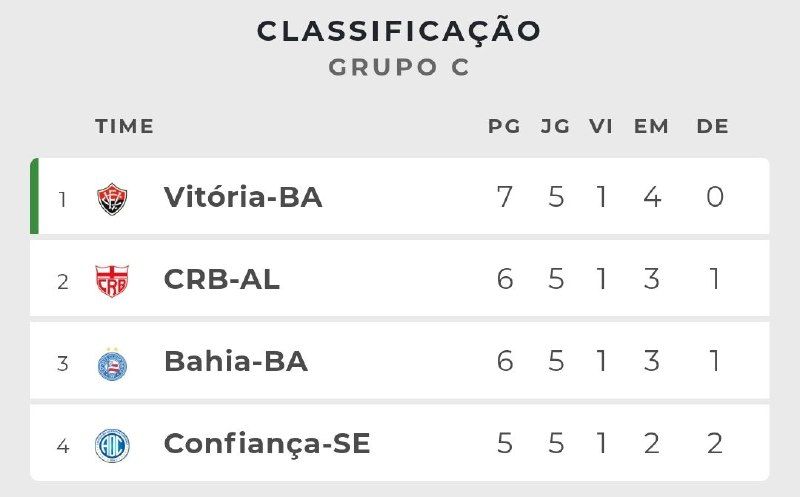Viewport: 800px width, 497px height.
Task: Open the Vitória-BA team link
Action: (243, 198)
